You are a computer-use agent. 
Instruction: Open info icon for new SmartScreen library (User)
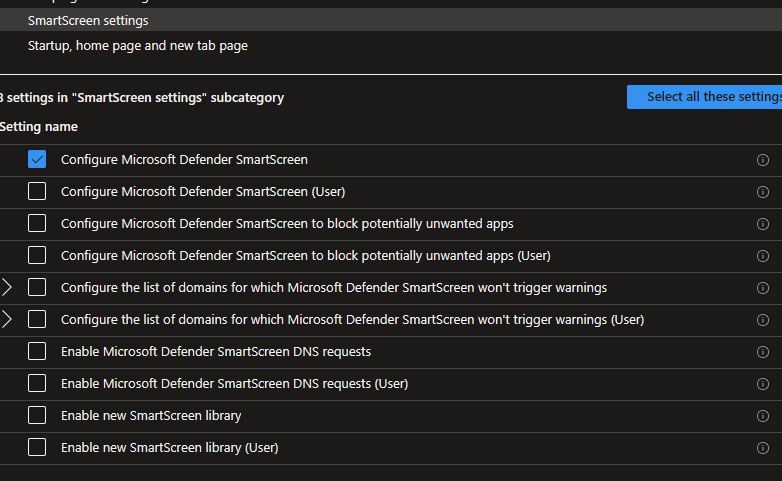[763, 448]
